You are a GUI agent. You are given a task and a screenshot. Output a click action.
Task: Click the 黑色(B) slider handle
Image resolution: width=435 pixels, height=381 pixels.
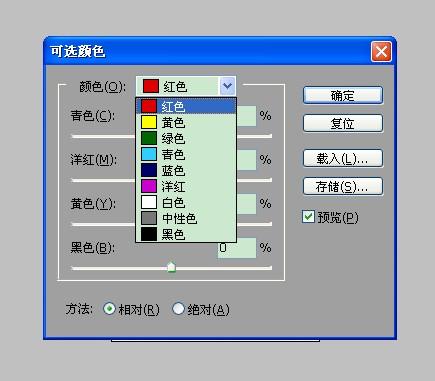coord(171,267)
